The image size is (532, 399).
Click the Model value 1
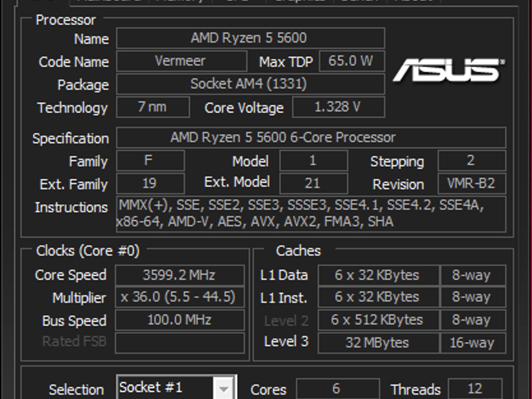[314, 161]
